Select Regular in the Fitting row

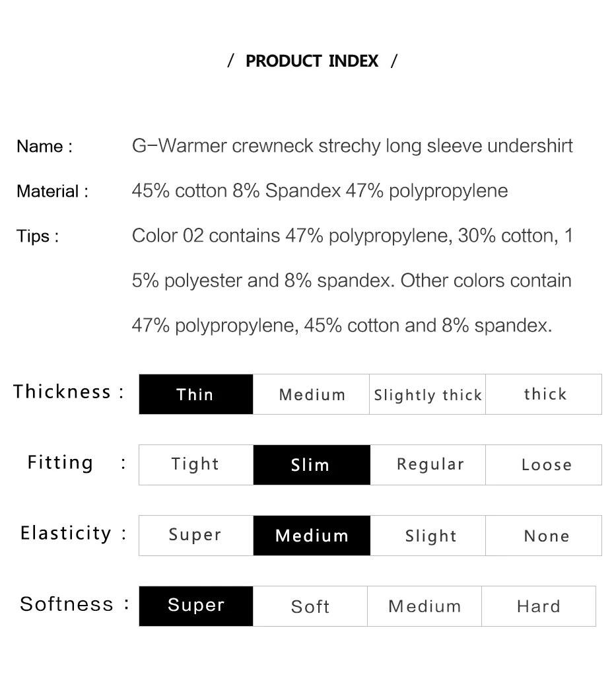[427, 465]
